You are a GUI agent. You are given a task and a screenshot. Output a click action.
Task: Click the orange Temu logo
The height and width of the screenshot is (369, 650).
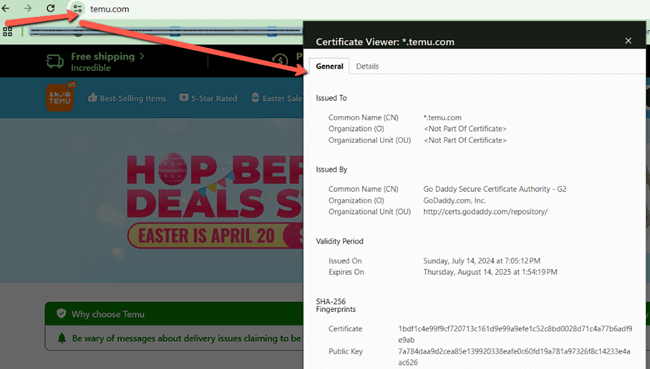[x=60, y=97]
